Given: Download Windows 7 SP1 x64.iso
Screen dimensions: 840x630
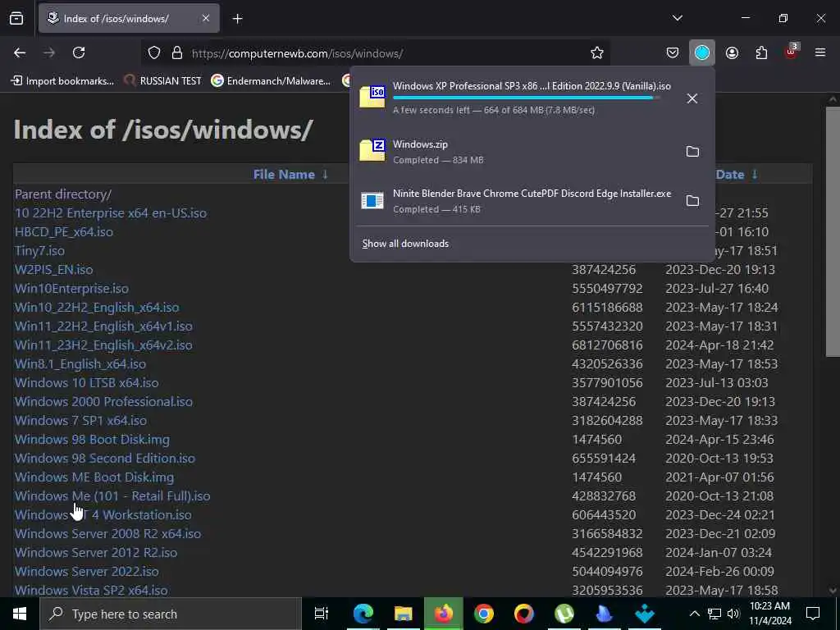Looking at the screenshot, I should pos(81,421).
